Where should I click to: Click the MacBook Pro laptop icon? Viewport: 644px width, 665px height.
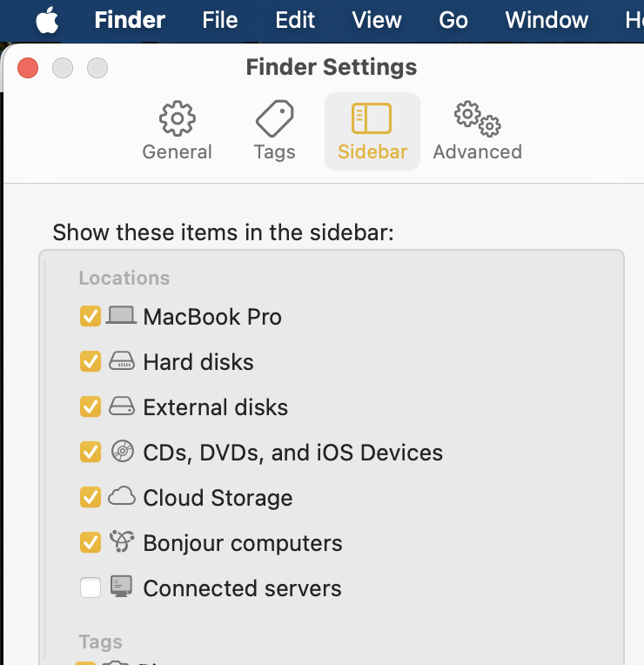coord(121,316)
